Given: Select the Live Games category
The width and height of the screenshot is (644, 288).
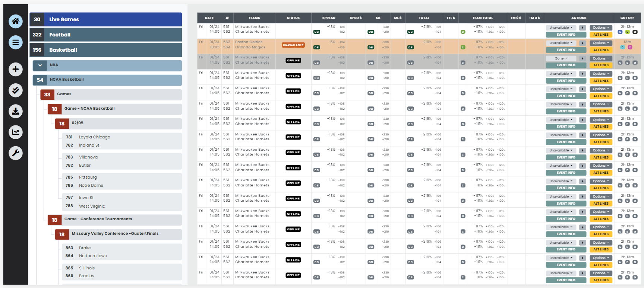Looking at the screenshot, I should point(106,19).
